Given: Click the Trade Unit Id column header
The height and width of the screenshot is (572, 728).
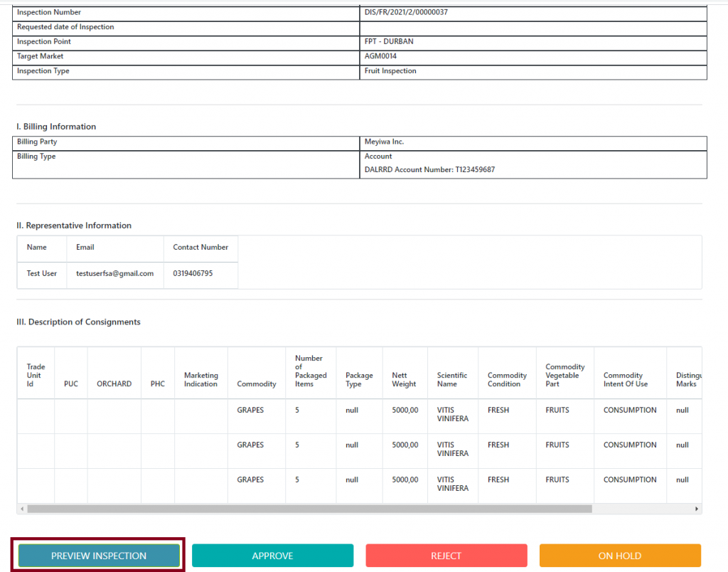Looking at the screenshot, I should coord(36,376).
